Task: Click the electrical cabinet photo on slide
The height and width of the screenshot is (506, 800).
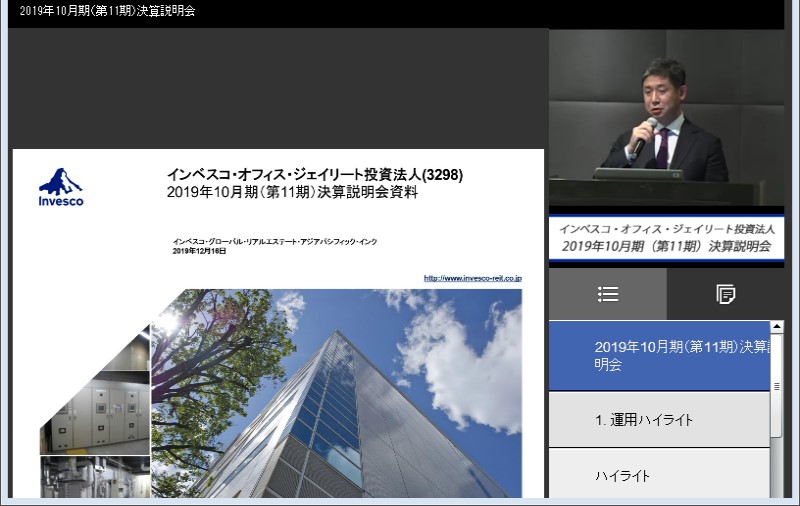Action: pyautogui.click(x=95, y=413)
